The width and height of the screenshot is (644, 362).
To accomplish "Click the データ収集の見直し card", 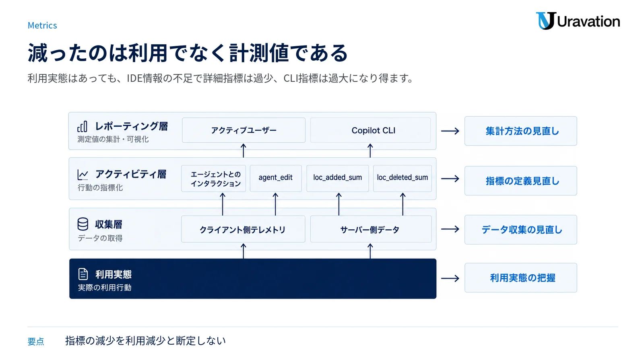I will [x=521, y=230].
